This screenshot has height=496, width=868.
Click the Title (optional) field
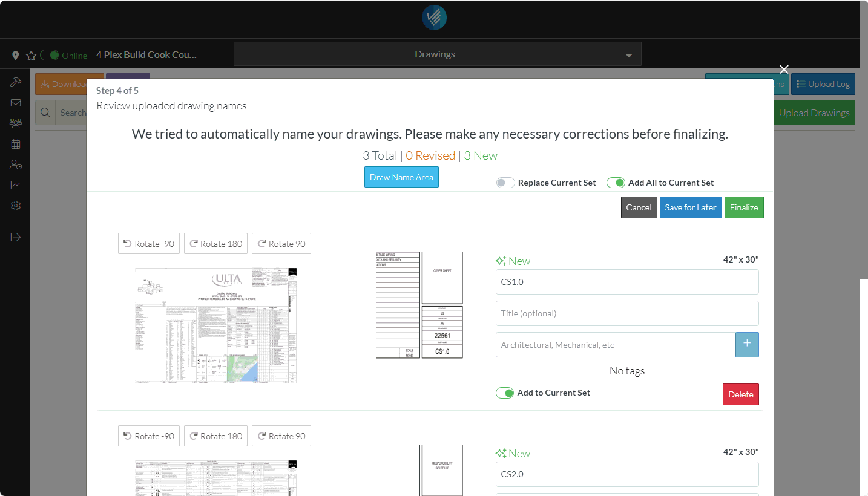627,313
